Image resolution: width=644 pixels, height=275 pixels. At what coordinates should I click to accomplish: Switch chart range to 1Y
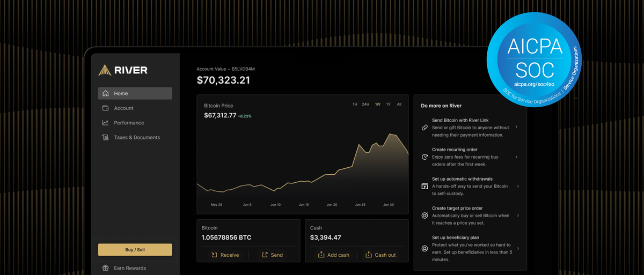(x=389, y=105)
